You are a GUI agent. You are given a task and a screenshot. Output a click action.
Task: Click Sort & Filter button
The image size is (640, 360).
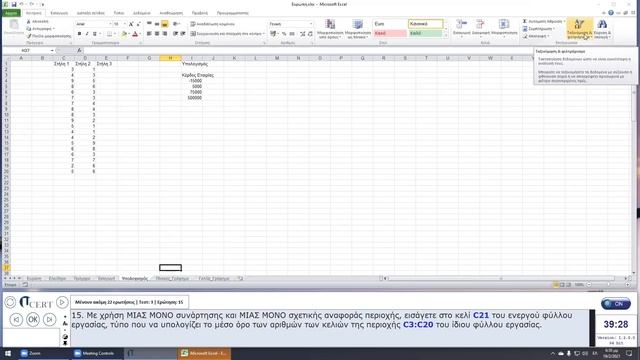[579, 29]
